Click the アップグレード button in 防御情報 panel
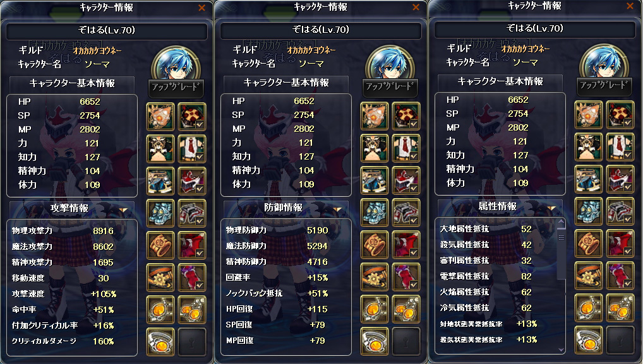Screen dimensions: 643x364 pyautogui.click(x=390, y=86)
